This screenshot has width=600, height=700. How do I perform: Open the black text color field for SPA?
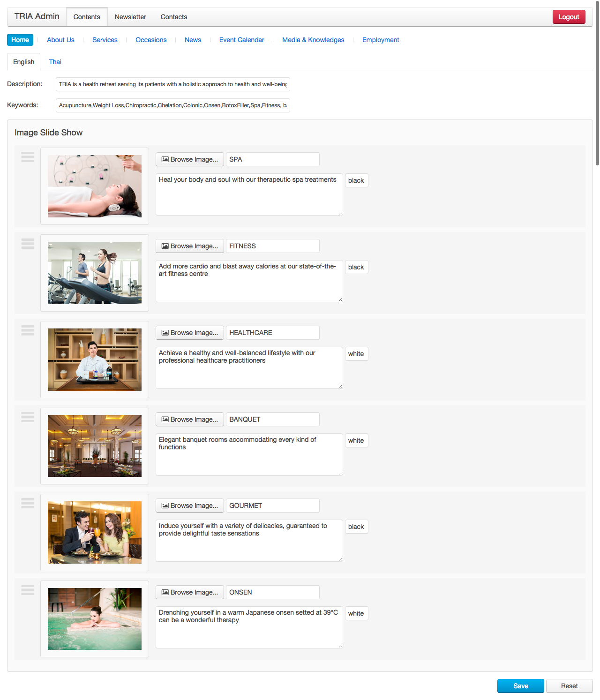[x=356, y=180]
